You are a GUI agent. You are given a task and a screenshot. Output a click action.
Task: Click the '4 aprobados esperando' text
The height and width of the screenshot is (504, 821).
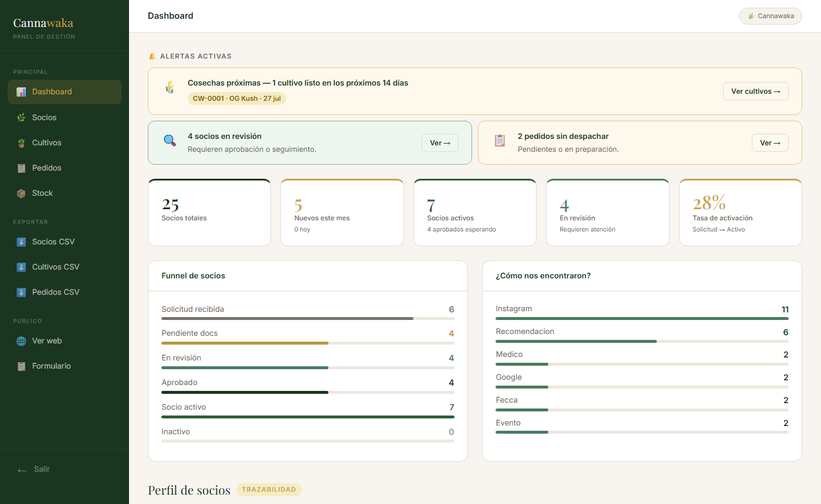(x=462, y=230)
